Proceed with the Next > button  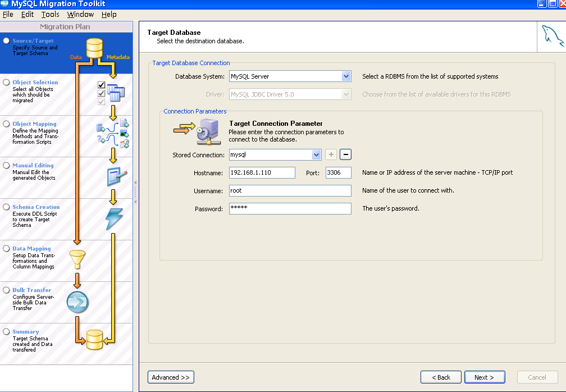pos(485,377)
